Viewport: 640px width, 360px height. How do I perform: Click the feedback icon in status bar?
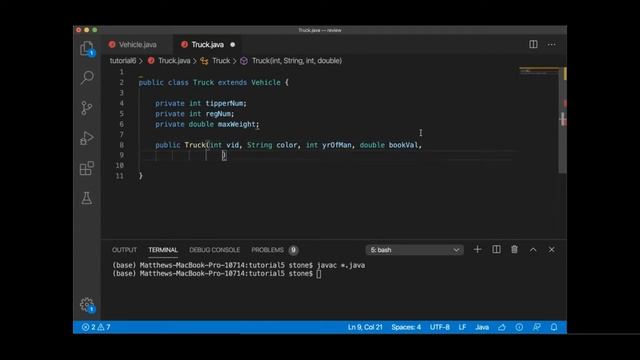click(x=536, y=327)
